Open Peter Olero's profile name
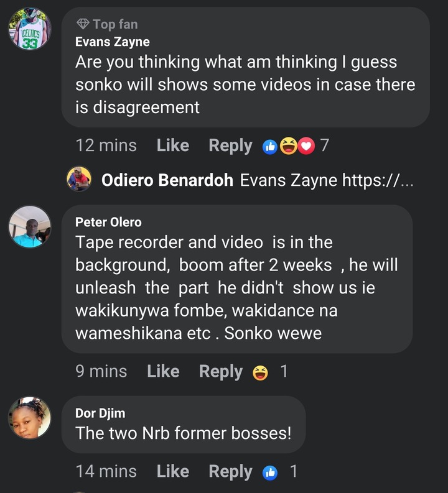 pos(108,222)
